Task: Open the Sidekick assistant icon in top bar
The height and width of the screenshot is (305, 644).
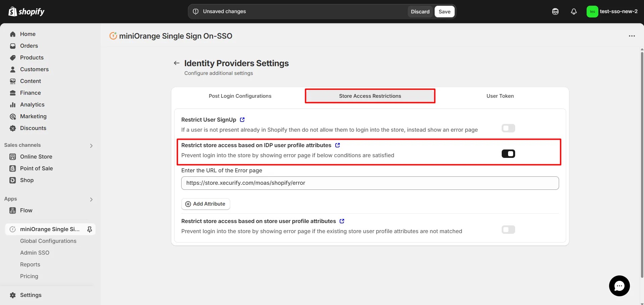Action: pyautogui.click(x=555, y=11)
